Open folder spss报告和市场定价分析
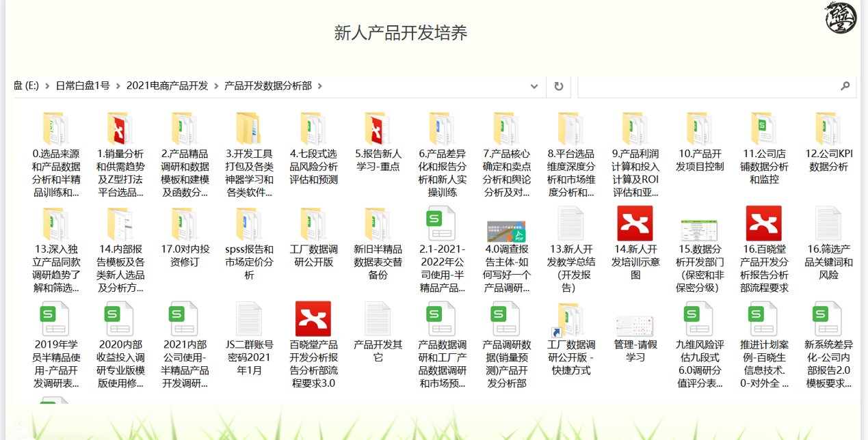 tap(249, 244)
